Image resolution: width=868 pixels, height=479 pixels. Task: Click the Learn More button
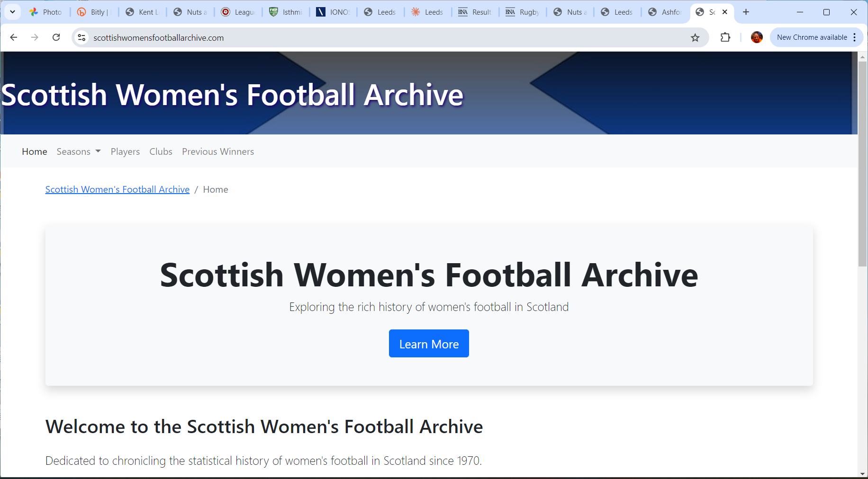pyautogui.click(x=429, y=344)
